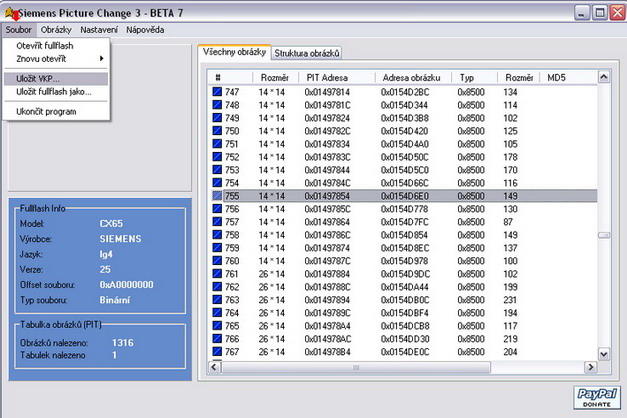The width and height of the screenshot is (627, 418).
Task: Click the picture icon of row 756
Action: [x=217, y=209]
